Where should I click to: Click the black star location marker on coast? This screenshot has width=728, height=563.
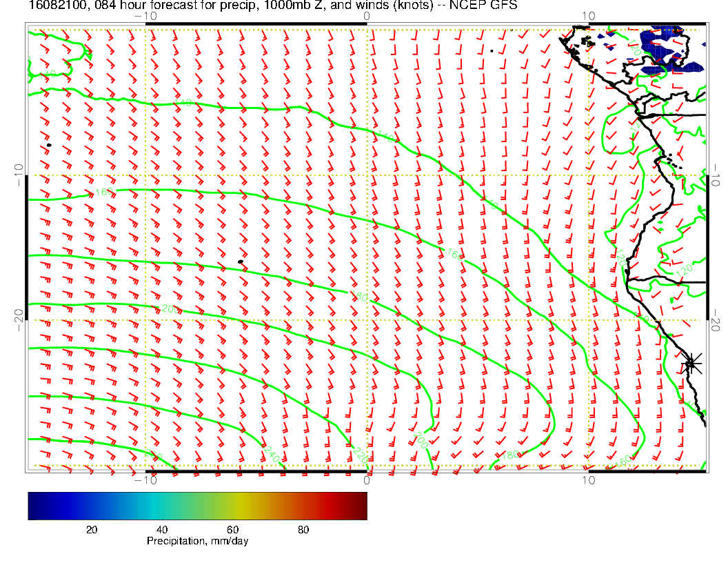[x=691, y=363]
